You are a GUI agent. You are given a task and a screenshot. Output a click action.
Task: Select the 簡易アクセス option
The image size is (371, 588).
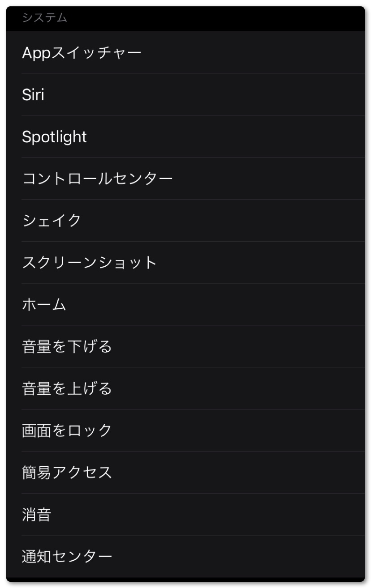coord(67,473)
